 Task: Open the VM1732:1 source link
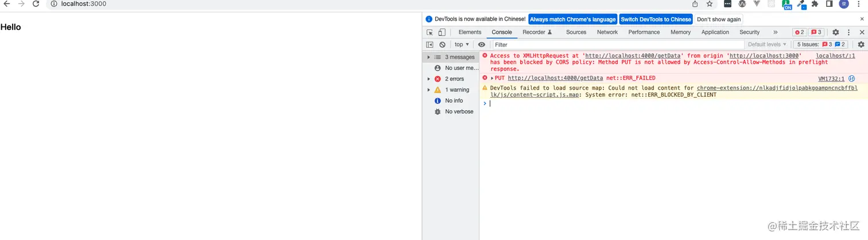(x=831, y=79)
